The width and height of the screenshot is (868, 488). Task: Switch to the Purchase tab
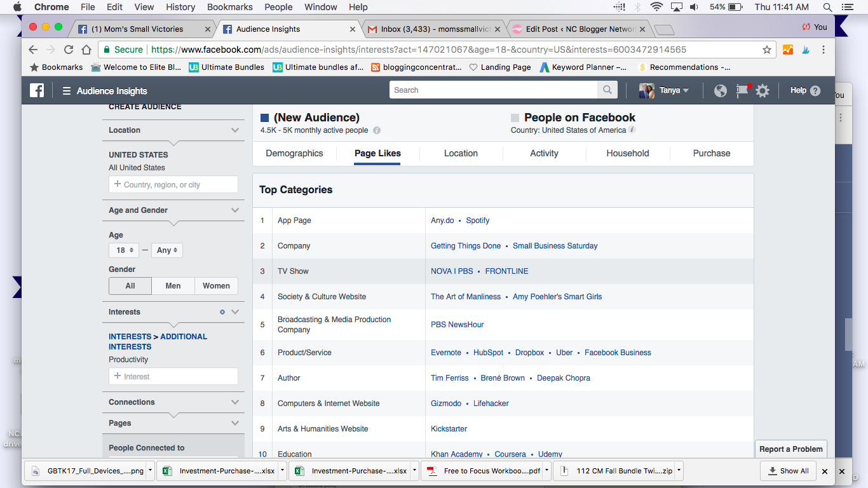coord(712,153)
